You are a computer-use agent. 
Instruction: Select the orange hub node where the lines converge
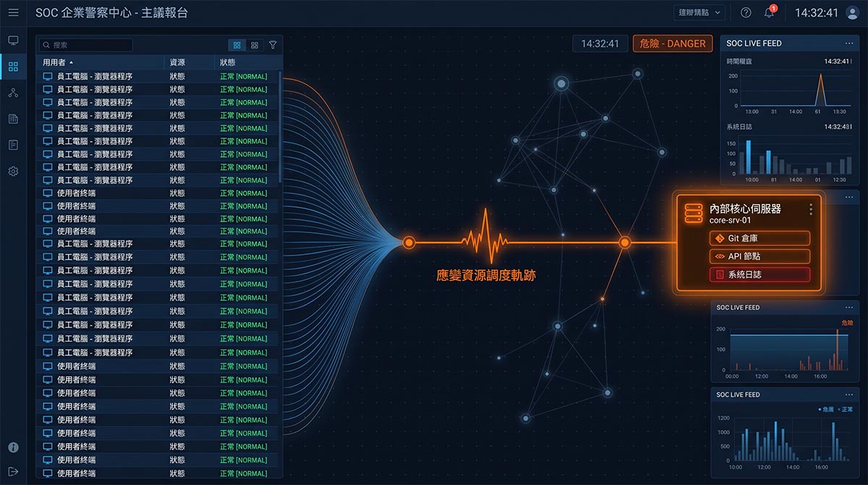[x=409, y=242]
